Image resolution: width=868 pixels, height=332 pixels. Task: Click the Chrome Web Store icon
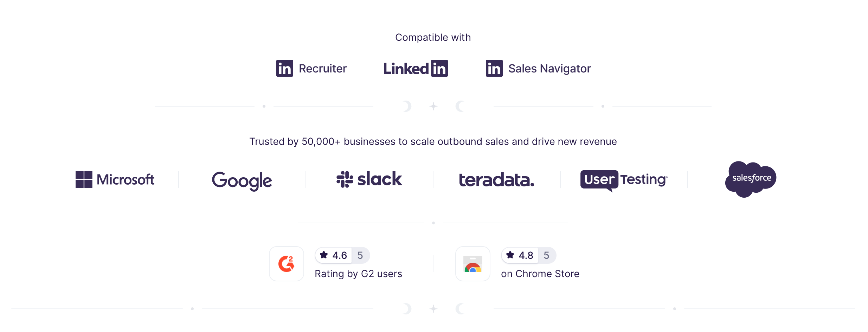473,264
